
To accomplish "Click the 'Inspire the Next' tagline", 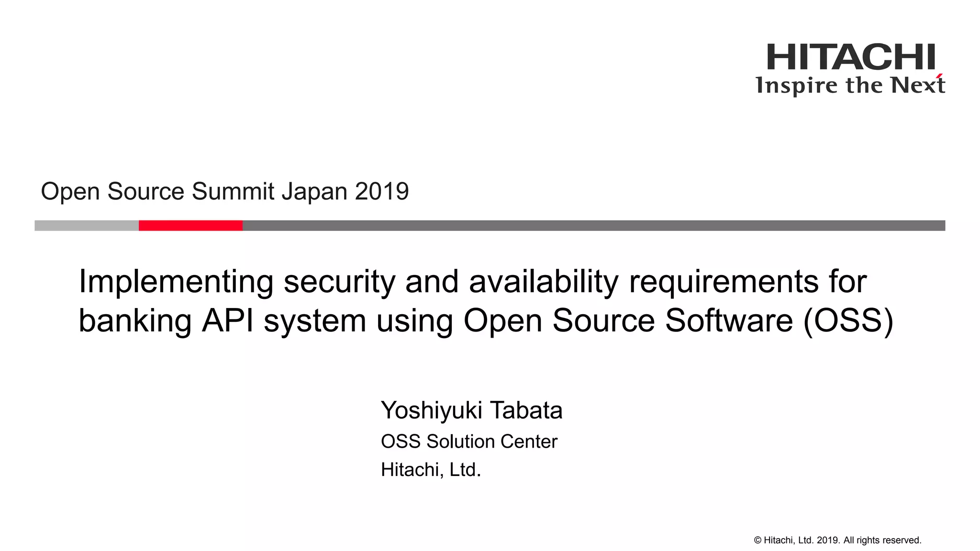I will [x=850, y=85].
